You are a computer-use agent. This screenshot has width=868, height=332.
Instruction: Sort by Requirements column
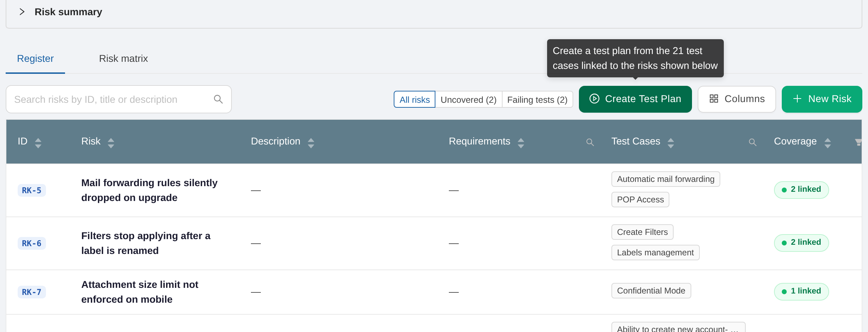click(x=521, y=143)
